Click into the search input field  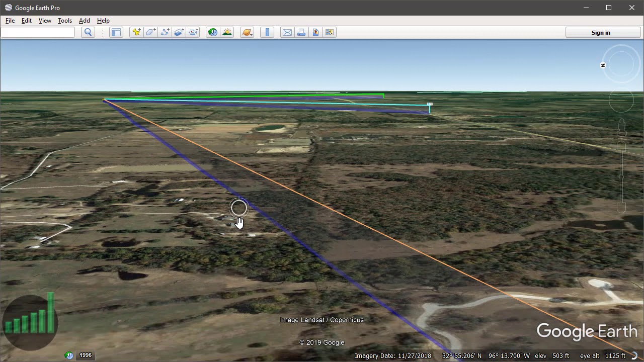pyautogui.click(x=38, y=32)
